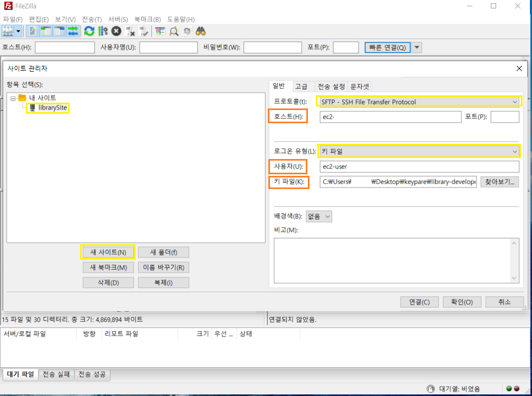Click the 비고(M) comments text area

coord(396,261)
